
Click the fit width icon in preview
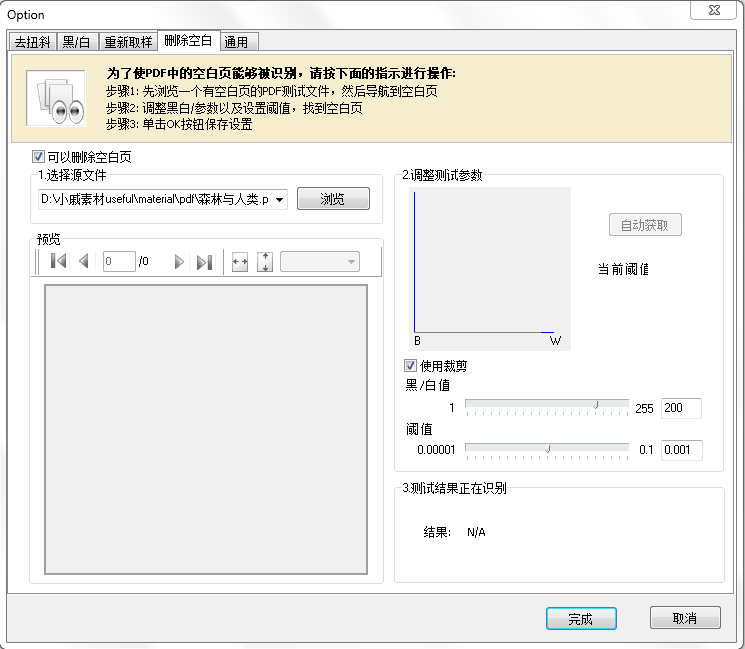(x=240, y=262)
